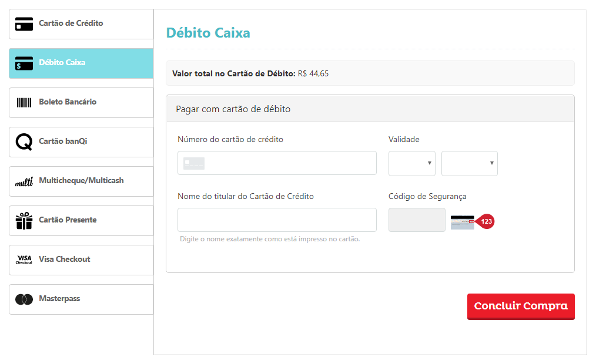Click the cardholder name input field
Viewport: 596px width, 364px height.
click(277, 220)
